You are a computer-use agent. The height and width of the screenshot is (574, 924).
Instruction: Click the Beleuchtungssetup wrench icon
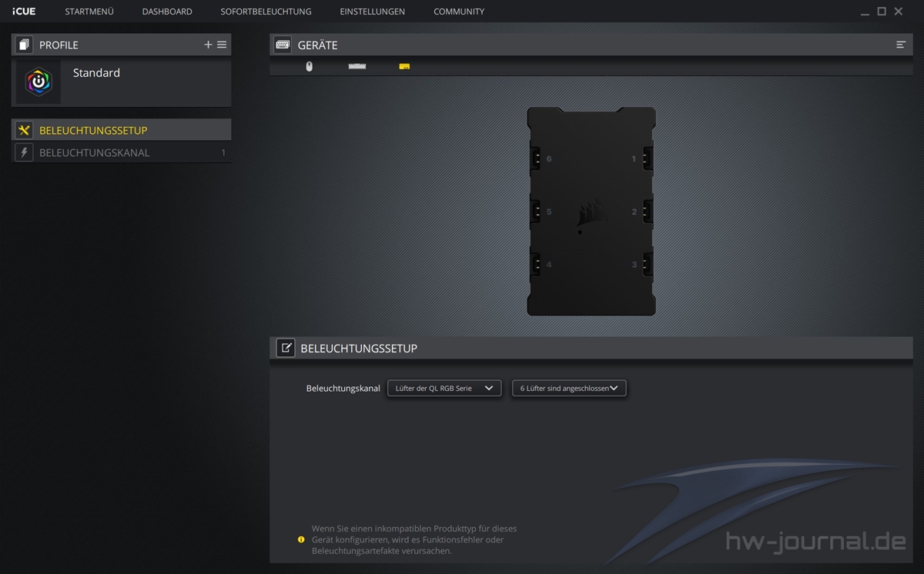pyautogui.click(x=24, y=130)
